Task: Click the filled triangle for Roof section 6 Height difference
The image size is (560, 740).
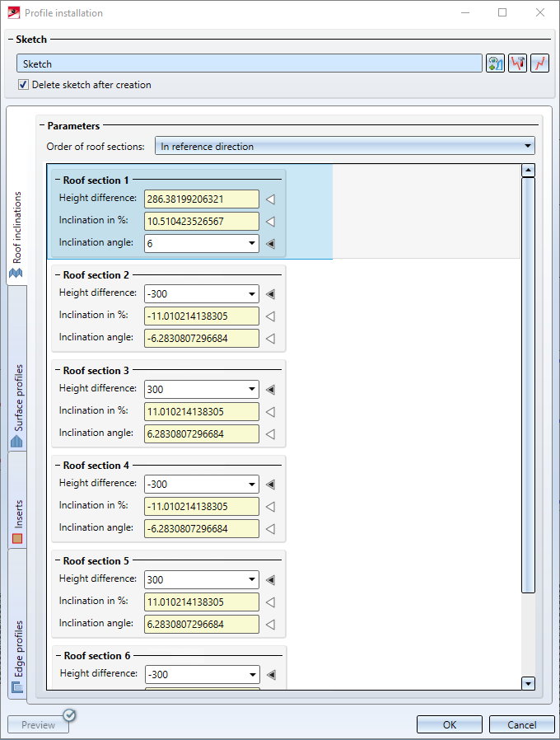Action: [271, 674]
